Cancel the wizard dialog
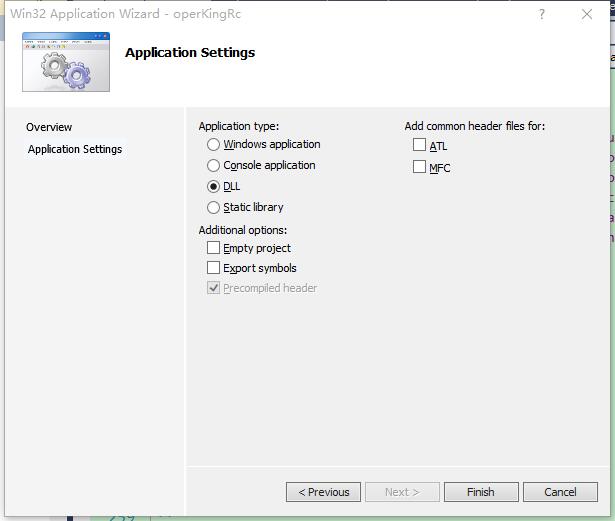Image resolution: width=615 pixels, height=521 pixels. tap(560, 492)
